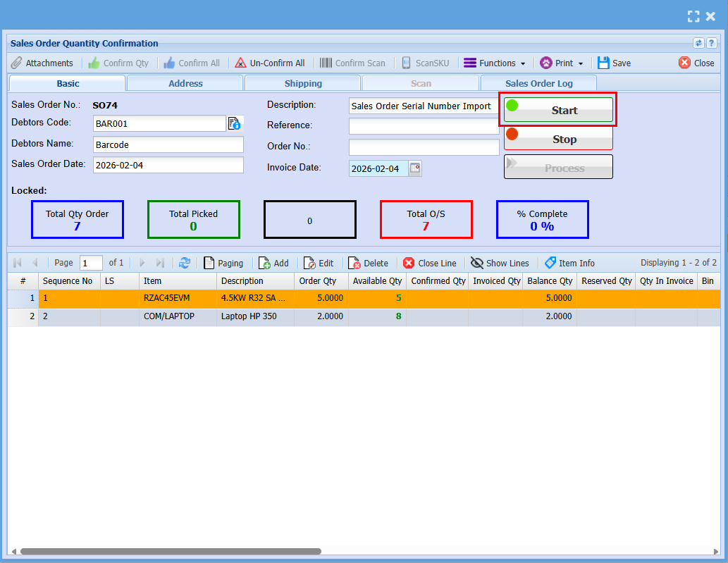728x563 pixels.
Task: Switch to the Address tab
Action: click(x=185, y=83)
